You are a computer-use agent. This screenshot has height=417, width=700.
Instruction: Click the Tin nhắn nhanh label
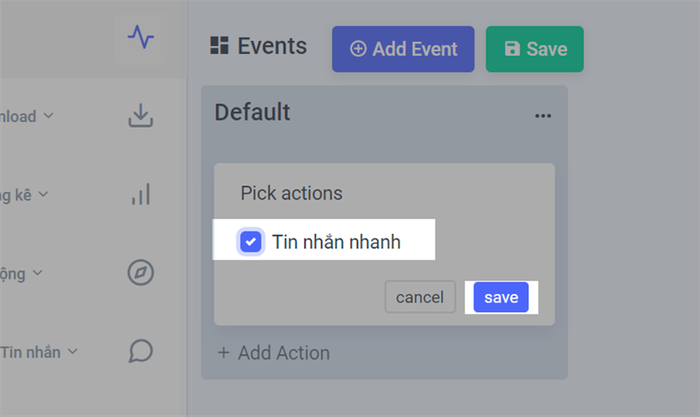[336, 242]
